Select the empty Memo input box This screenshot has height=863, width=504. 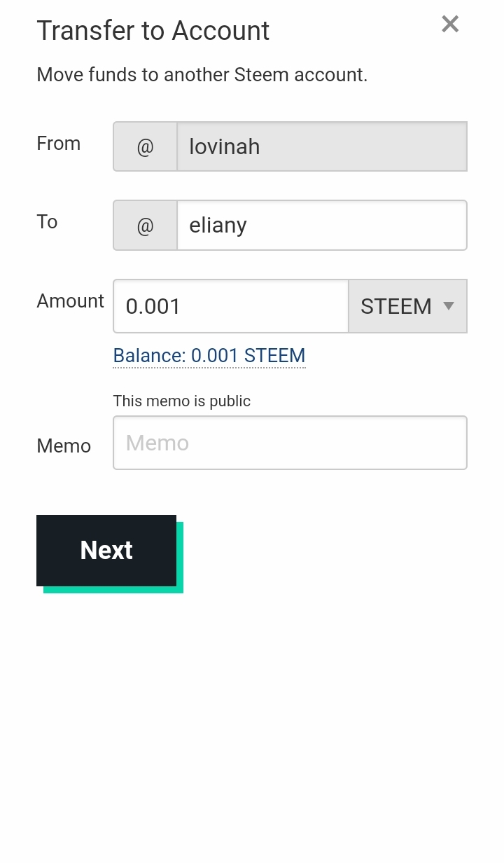[x=290, y=443]
